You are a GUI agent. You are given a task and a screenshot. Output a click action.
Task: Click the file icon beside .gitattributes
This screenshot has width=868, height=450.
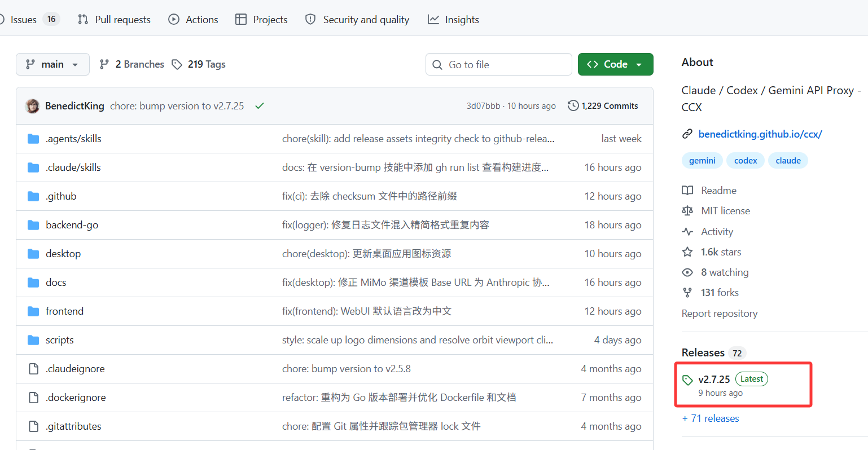coord(33,426)
